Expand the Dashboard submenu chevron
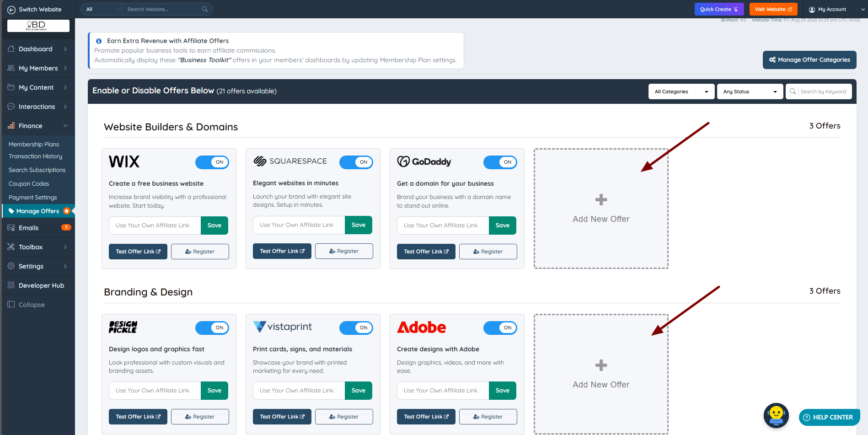This screenshot has height=435, width=868. click(65, 49)
